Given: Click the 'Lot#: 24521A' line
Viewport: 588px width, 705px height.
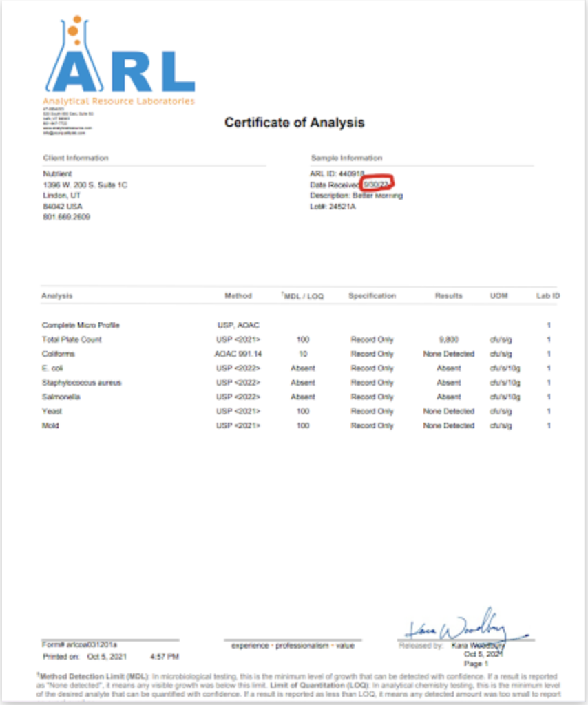Looking at the screenshot, I should tap(333, 207).
